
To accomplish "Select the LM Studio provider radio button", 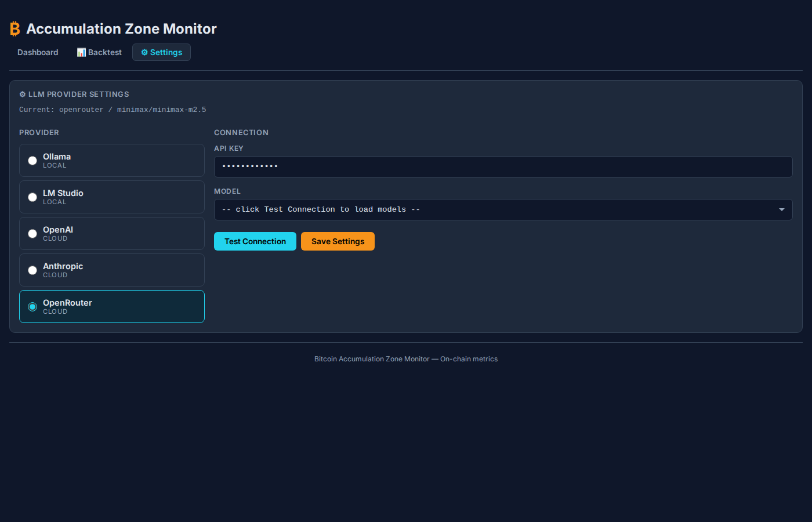I will pos(32,197).
